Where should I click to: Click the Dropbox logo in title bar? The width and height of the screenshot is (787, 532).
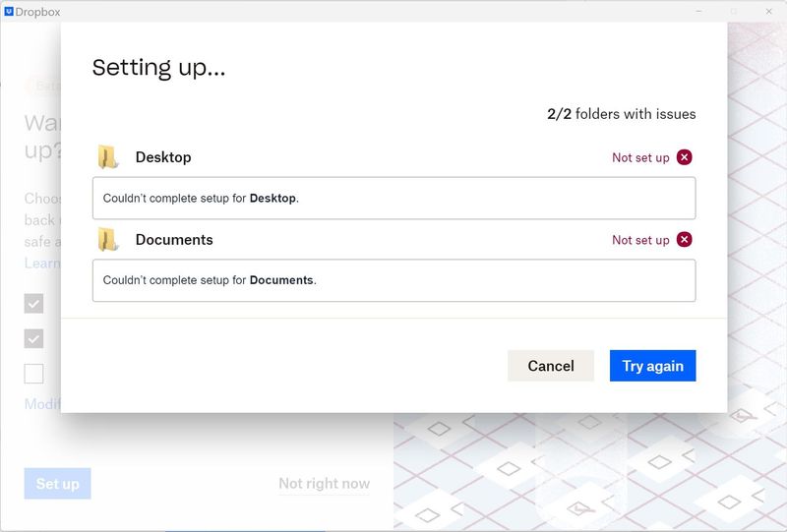click(x=9, y=12)
